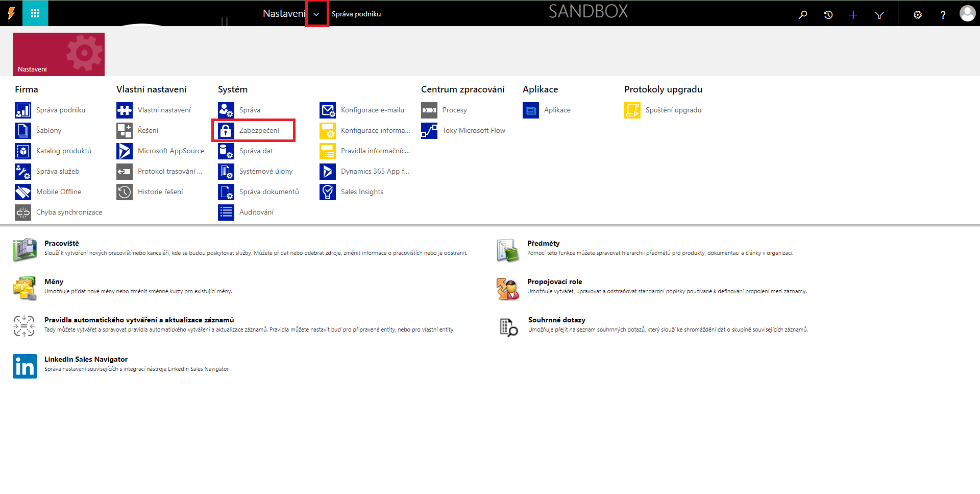Open the user profile avatar

967,14
